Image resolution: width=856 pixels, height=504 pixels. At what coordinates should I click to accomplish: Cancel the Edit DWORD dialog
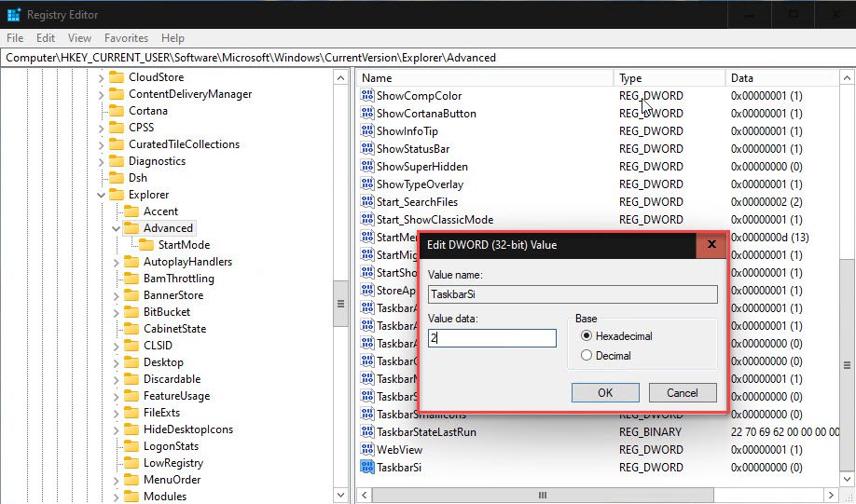point(683,393)
